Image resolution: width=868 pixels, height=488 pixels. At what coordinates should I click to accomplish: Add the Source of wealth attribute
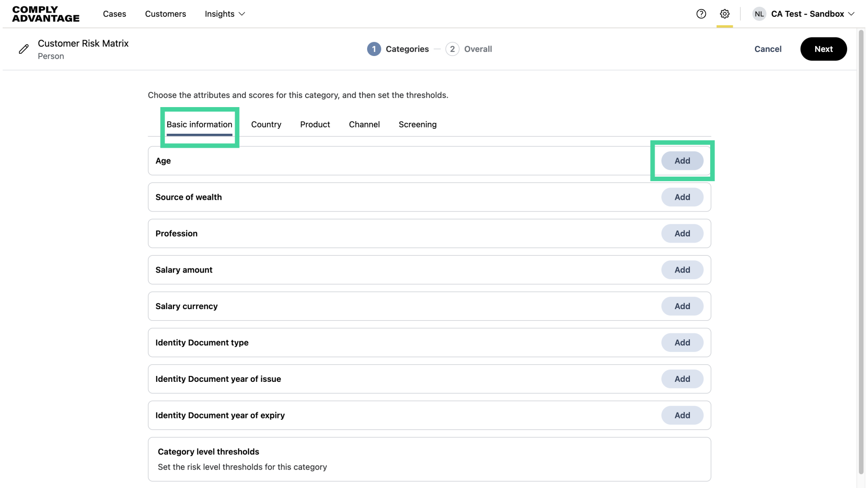coord(682,197)
